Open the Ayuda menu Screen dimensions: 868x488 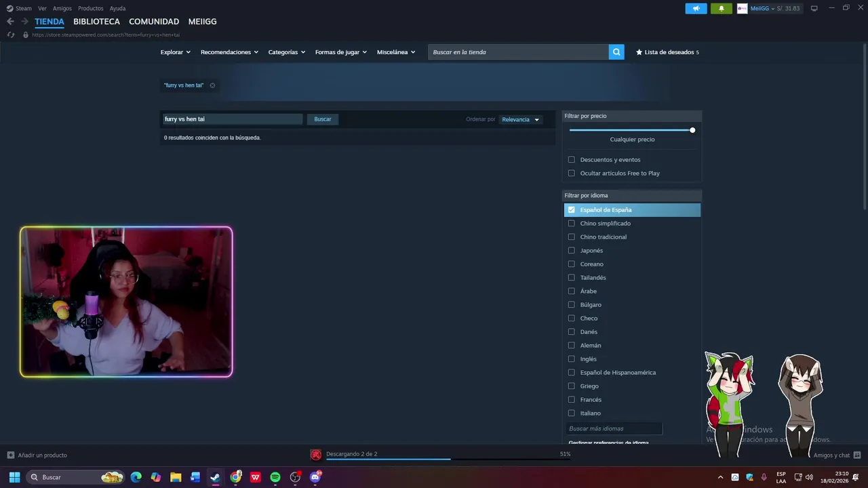tap(117, 9)
